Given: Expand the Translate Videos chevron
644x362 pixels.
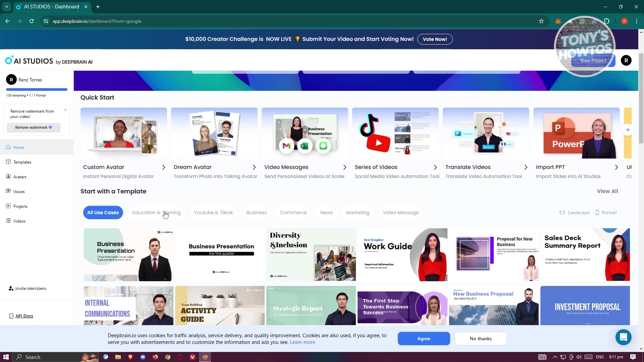Looking at the screenshot, I should coord(526,167).
